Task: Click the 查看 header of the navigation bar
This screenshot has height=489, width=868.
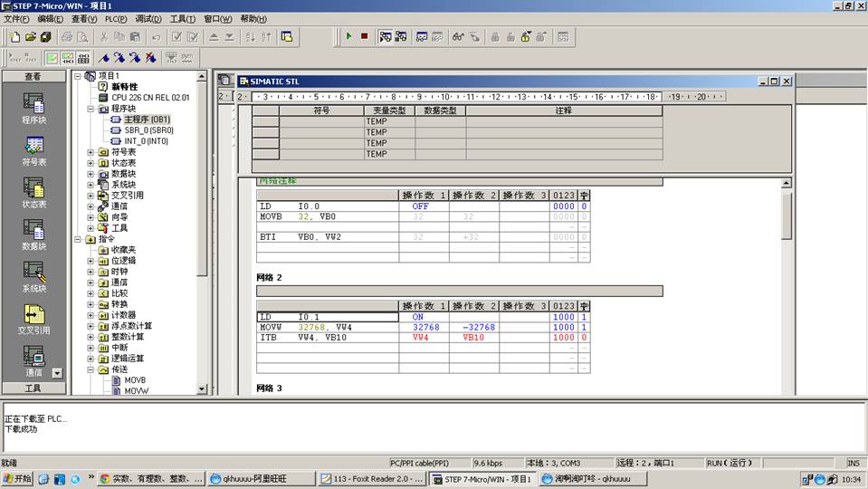Action: pyautogui.click(x=33, y=76)
